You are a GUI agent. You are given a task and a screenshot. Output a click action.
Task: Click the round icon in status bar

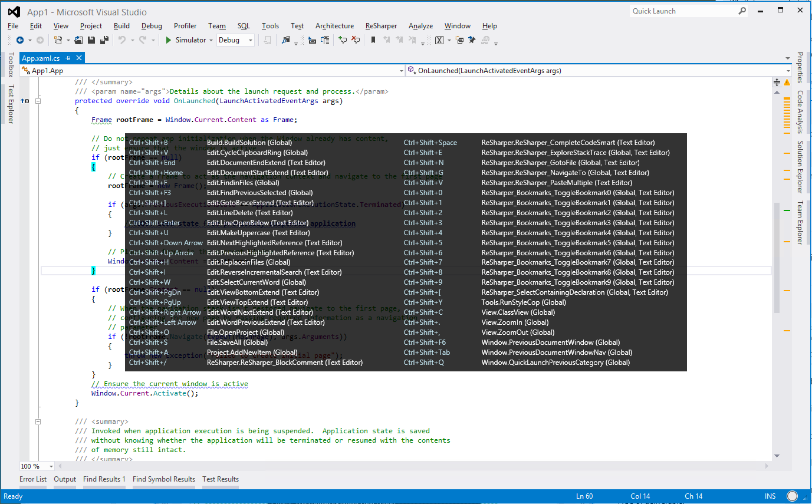click(x=793, y=496)
